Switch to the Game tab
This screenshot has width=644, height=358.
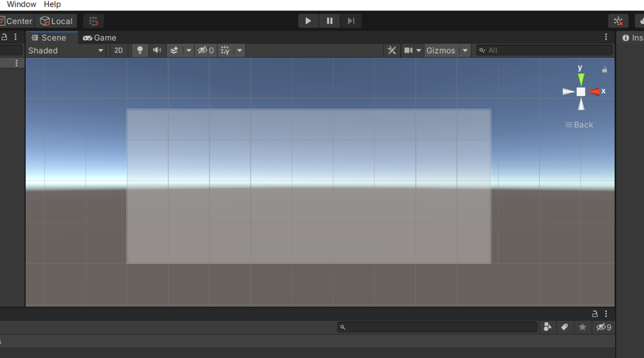100,38
